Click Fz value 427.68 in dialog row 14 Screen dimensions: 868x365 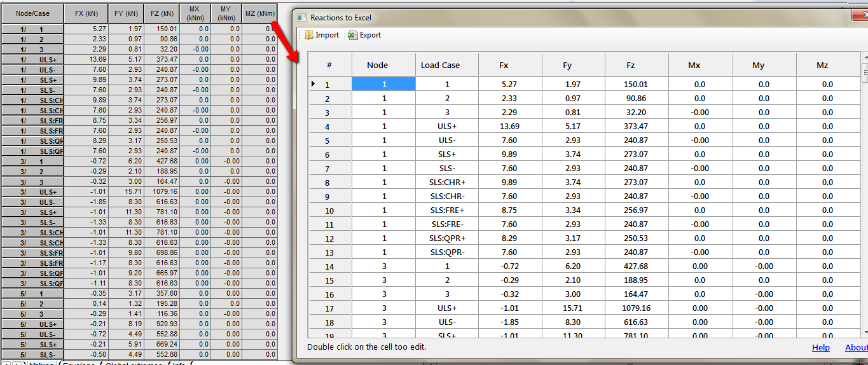pyautogui.click(x=637, y=266)
